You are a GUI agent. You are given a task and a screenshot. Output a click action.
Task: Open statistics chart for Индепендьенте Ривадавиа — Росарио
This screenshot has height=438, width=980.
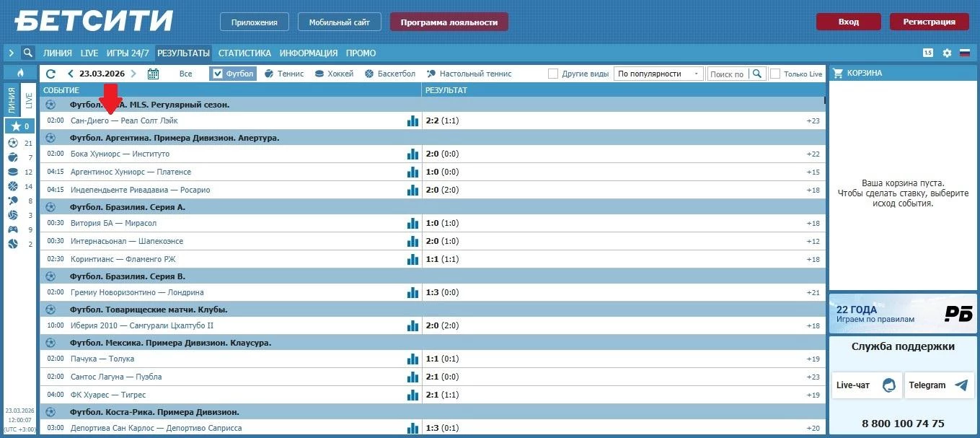pyautogui.click(x=412, y=190)
